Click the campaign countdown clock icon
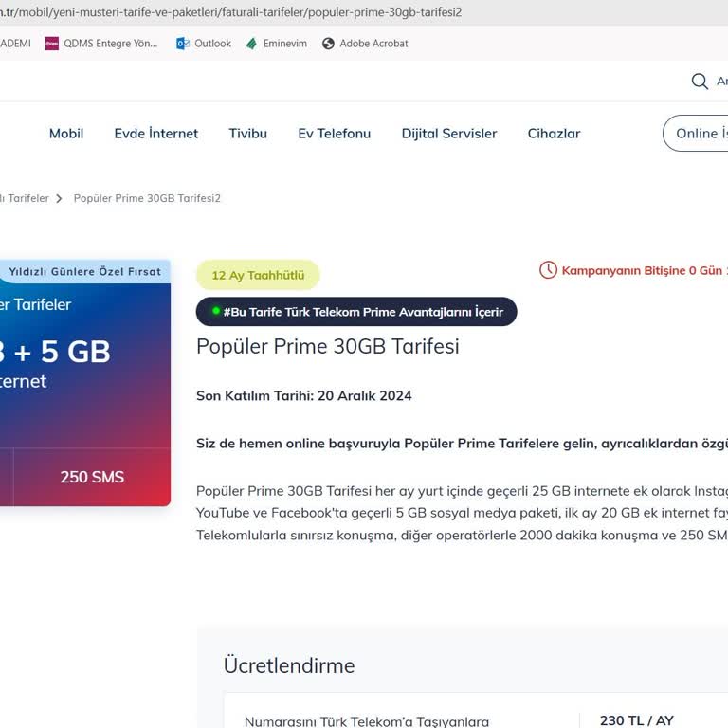 click(548, 270)
